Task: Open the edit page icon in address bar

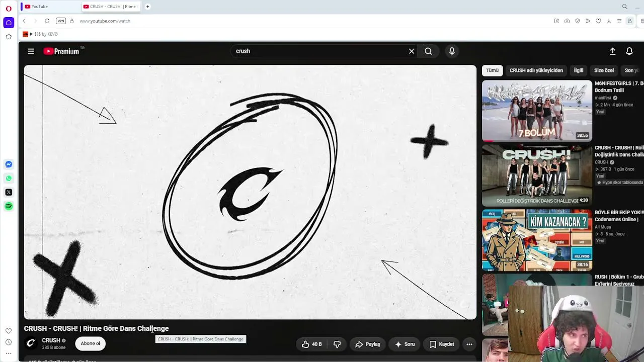Action: coord(556,21)
